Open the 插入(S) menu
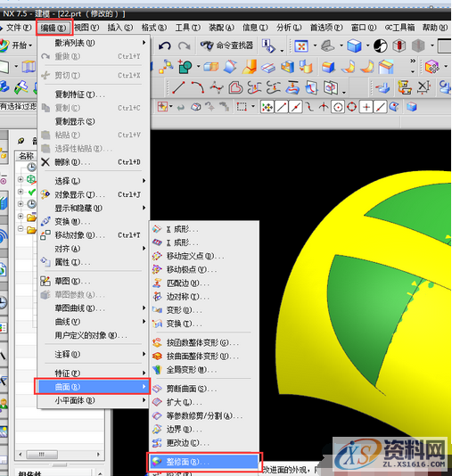Screen dimensions: 452x476 [x=119, y=28]
